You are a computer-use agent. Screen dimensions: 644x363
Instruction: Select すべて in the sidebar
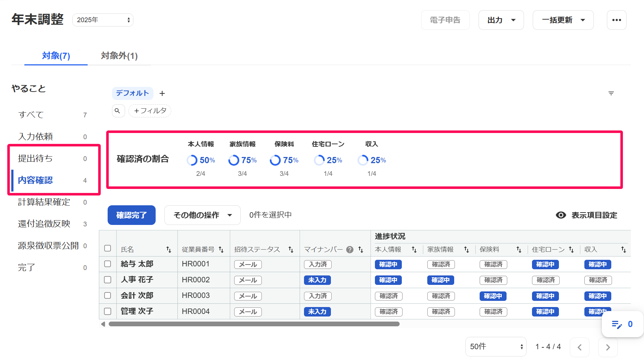pyautogui.click(x=53, y=115)
